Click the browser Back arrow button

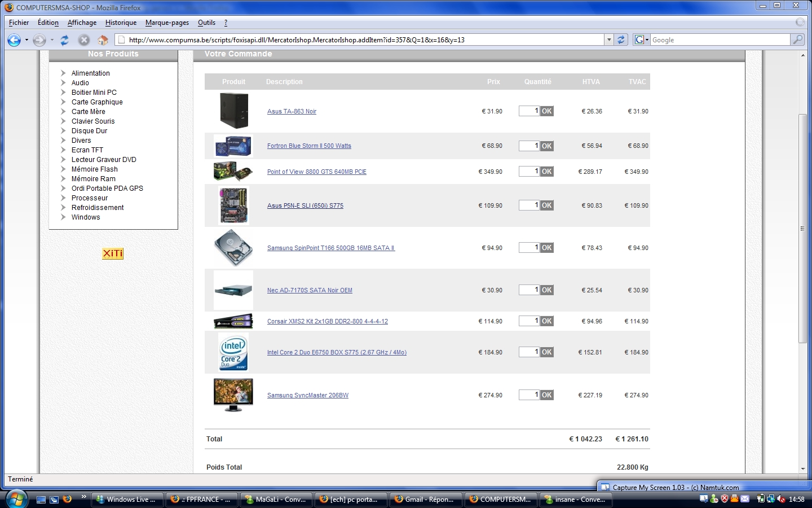14,40
